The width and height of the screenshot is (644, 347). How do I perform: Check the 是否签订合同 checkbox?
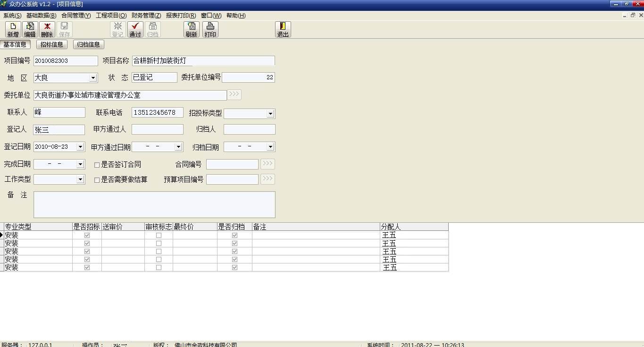[97, 165]
